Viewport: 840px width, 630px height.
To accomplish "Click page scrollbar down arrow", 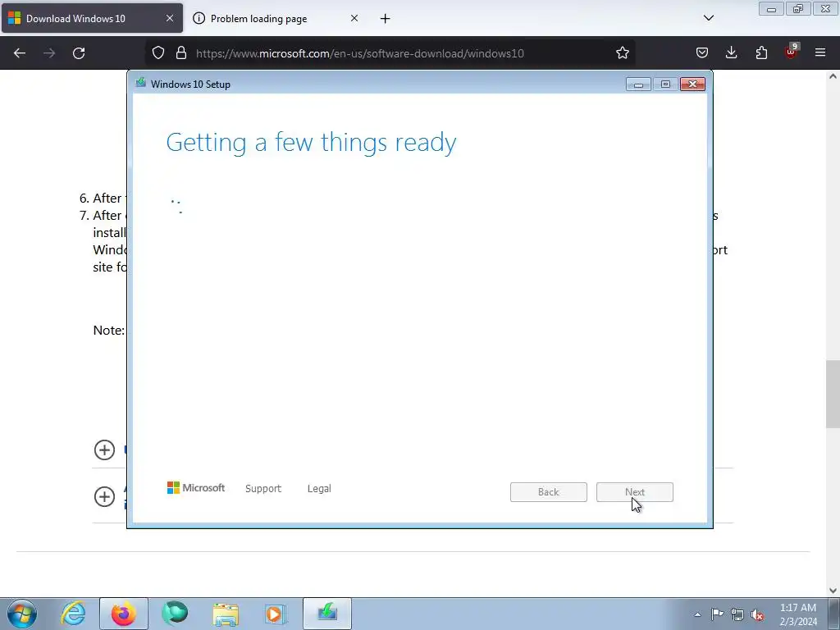I will 833,591.
